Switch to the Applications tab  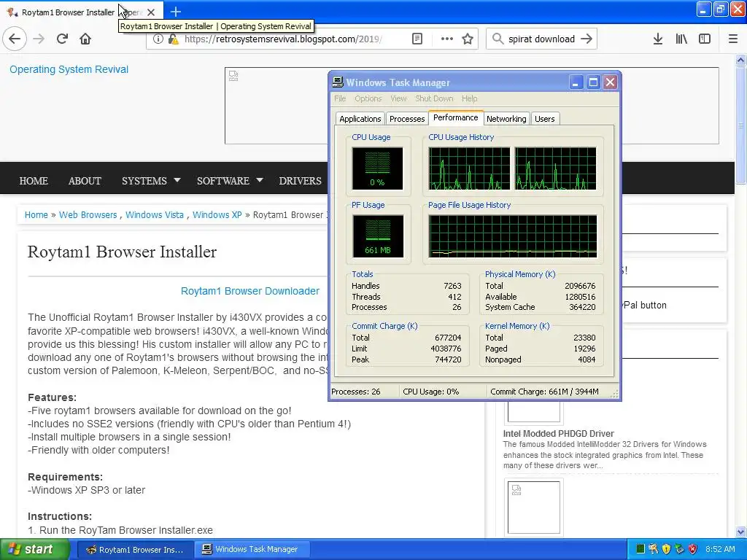360,119
